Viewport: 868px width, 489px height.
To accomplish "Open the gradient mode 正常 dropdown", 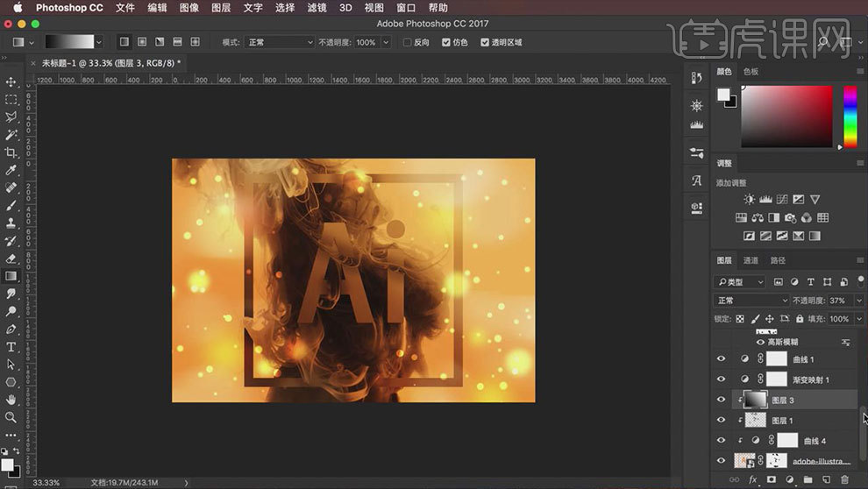I will [x=279, y=42].
